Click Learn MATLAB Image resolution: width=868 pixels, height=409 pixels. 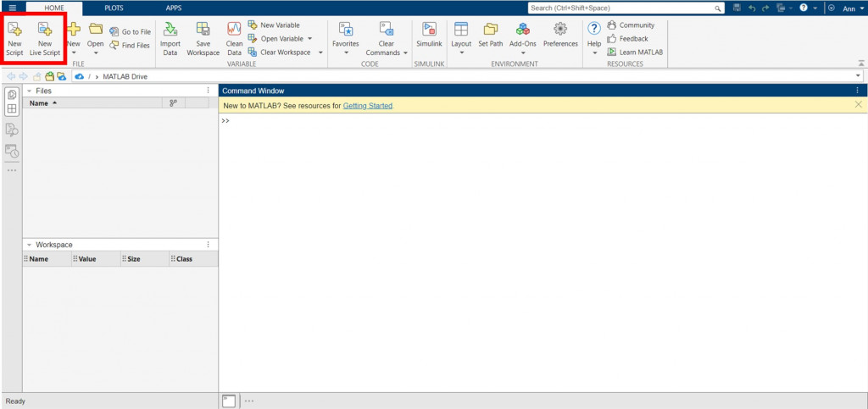(x=635, y=52)
